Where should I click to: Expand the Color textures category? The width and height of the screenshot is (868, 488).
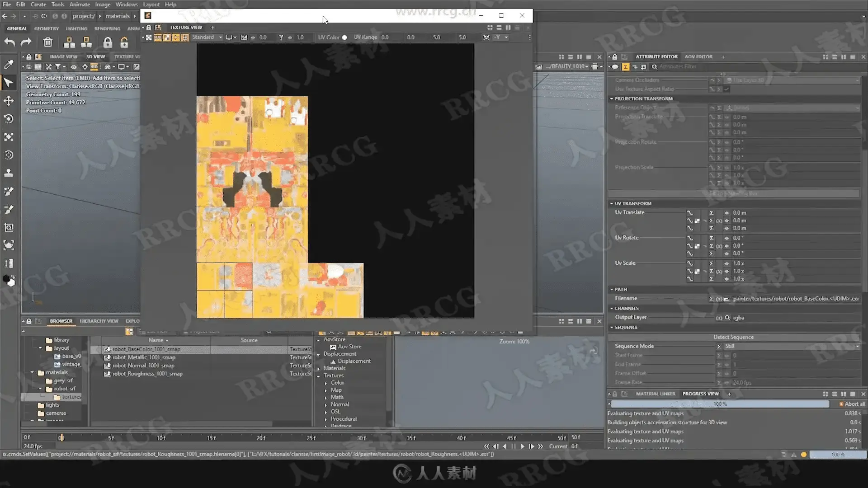point(325,383)
